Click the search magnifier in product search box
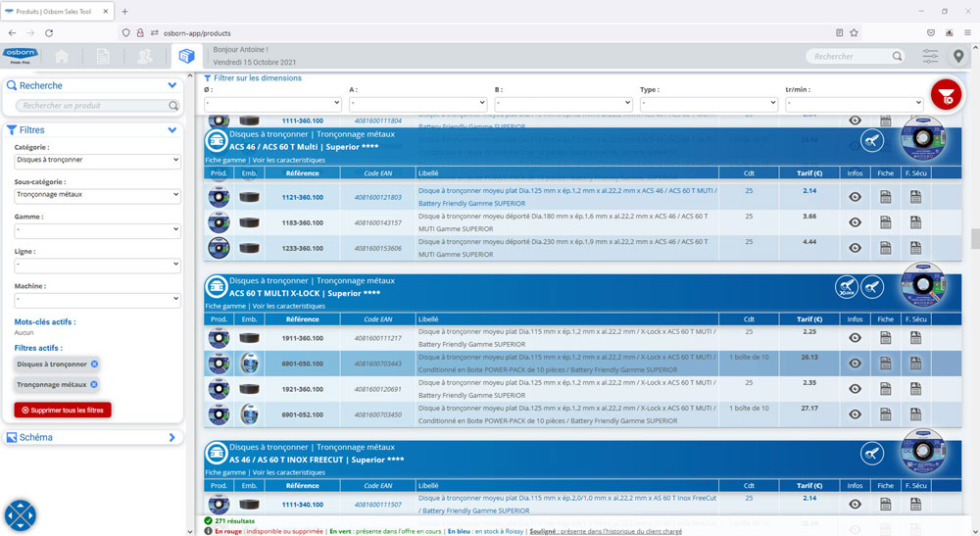 point(173,106)
